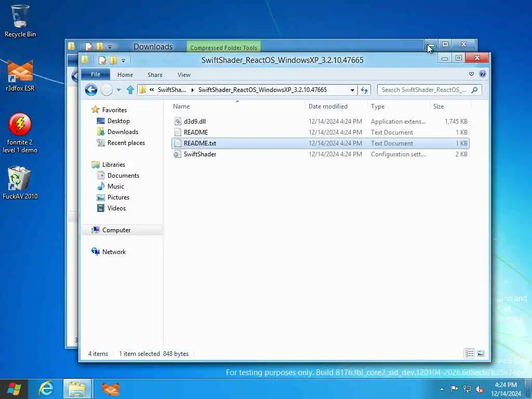Select Compressed Folder Tools tab in Downloads window
This screenshot has width=532, height=399.
[x=223, y=47]
